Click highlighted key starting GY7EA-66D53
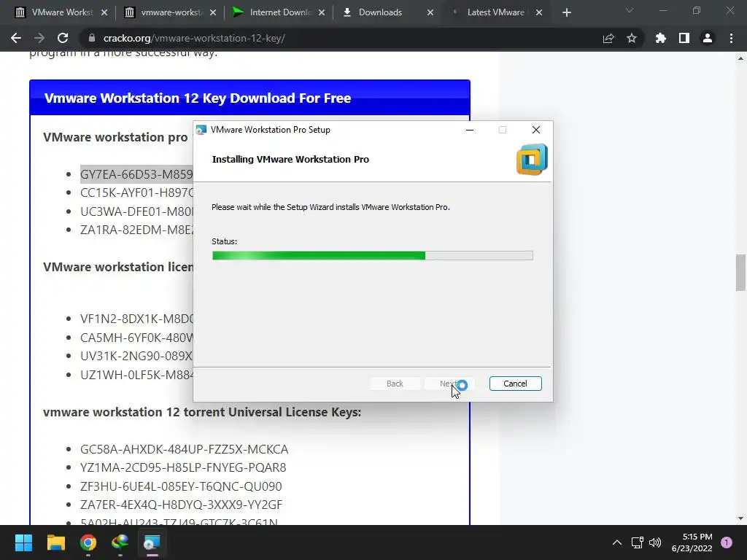This screenshot has width=747, height=560. 136,174
